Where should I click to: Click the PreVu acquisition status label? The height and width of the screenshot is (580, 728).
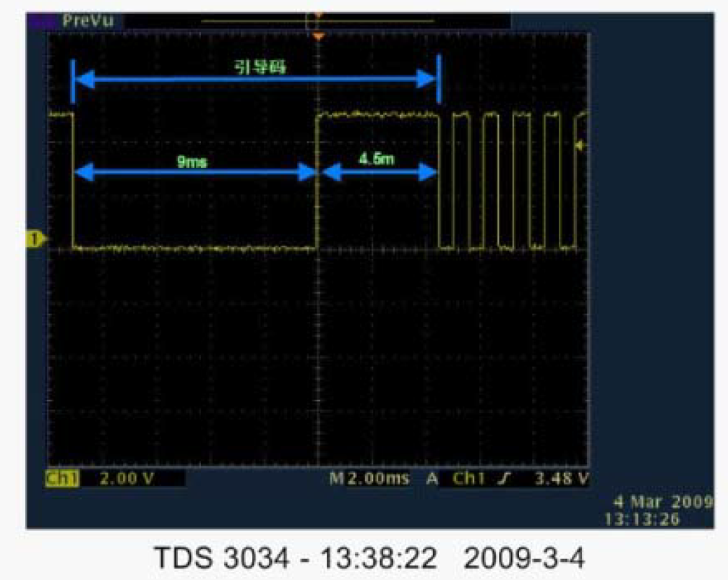click(x=87, y=20)
